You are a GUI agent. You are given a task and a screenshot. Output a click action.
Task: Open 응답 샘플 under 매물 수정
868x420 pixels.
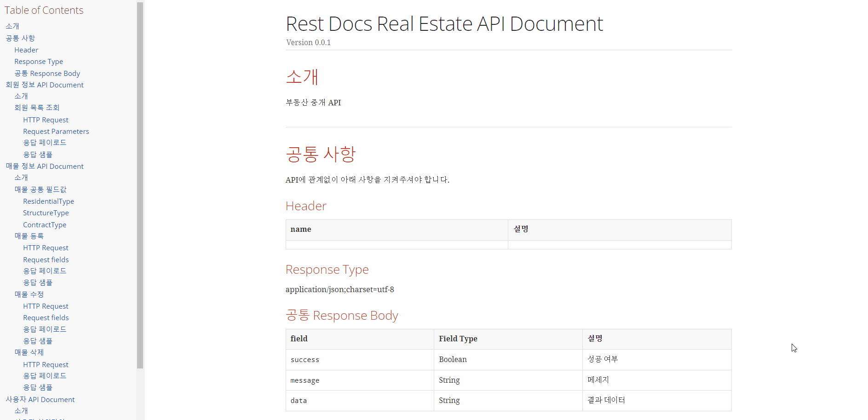pos(38,341)
